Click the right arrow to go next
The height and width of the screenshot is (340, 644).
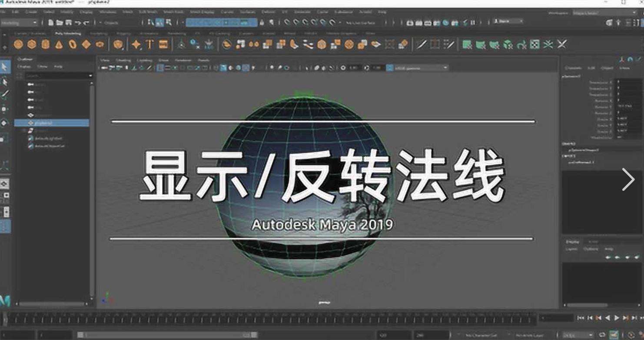pos(628,179)
